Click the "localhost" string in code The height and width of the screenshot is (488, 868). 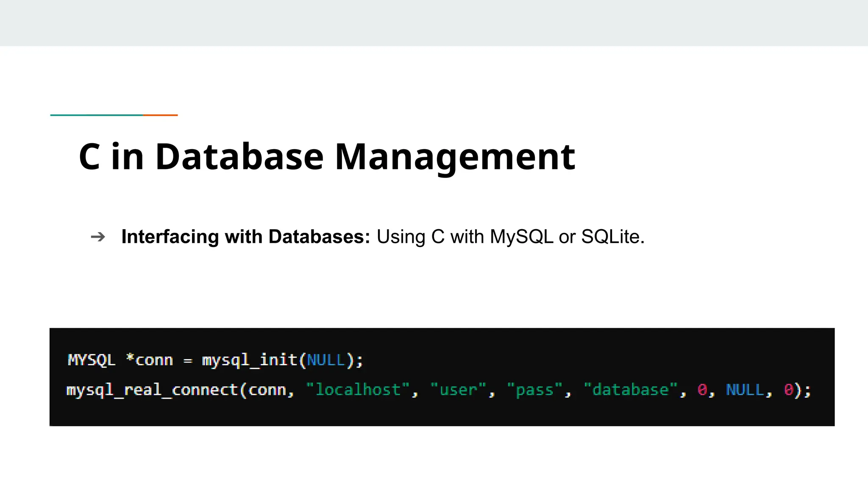(358, 390)
